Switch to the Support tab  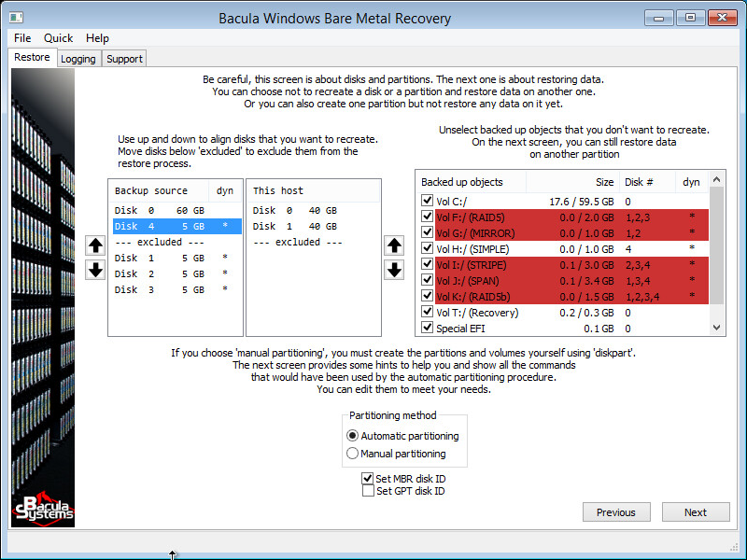[124, 59]
